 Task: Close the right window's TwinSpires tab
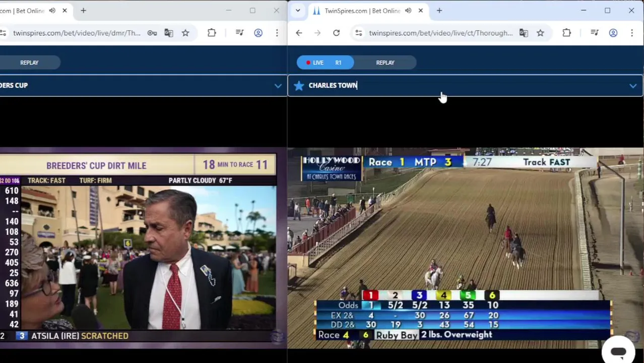[420, 11]
